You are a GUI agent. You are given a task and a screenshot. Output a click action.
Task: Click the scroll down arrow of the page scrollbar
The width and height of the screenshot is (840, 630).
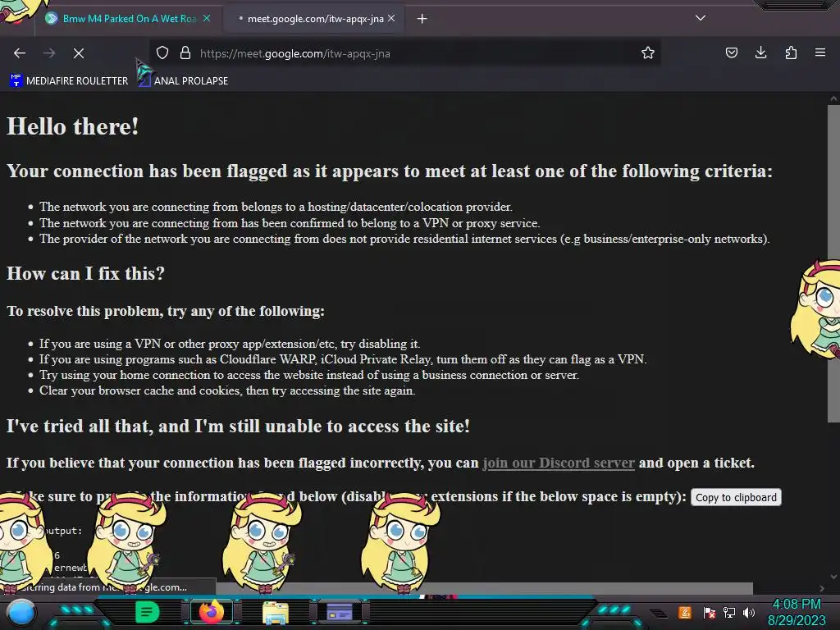pyautogui.click(x=833, y=577)
